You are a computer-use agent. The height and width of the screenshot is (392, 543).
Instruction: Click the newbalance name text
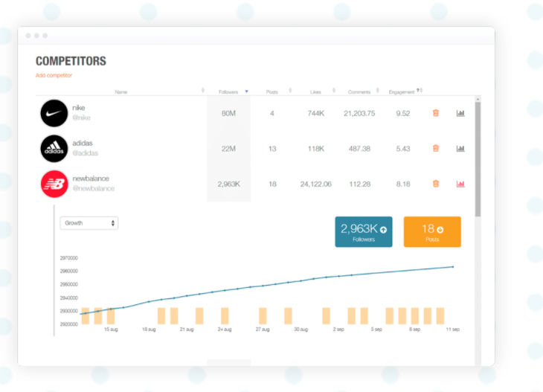91,179
